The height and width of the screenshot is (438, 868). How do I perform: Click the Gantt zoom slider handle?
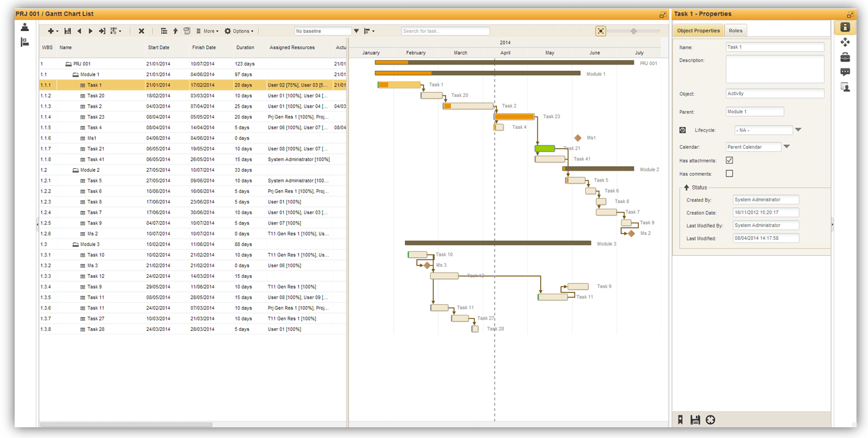634,31
